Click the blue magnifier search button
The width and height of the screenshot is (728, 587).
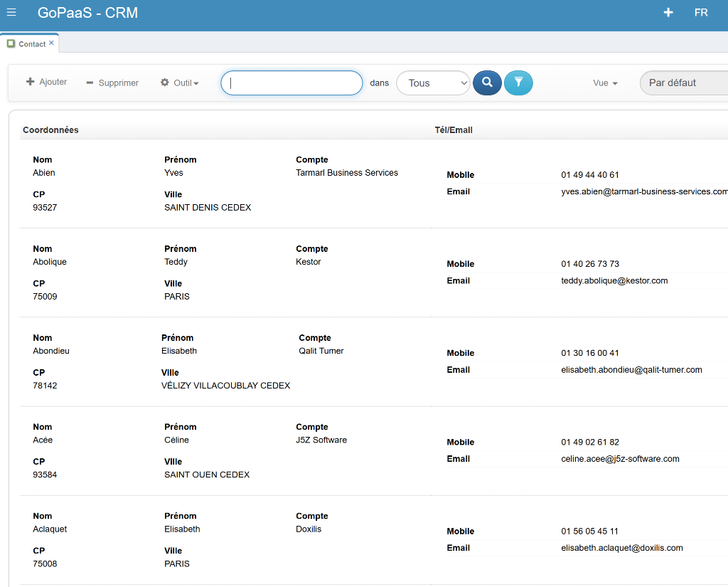click(487, 83)
